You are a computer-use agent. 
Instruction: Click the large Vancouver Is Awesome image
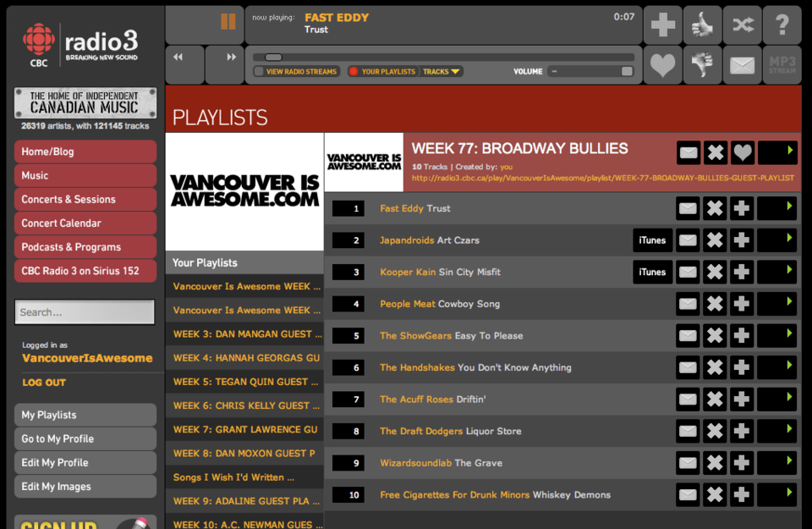point(245,191)
